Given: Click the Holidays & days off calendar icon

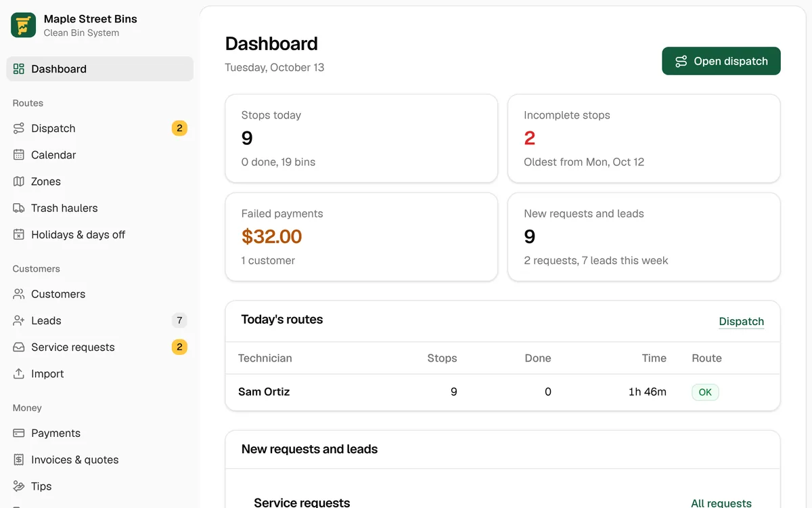Looking at the screenshot, I should 19,234.
